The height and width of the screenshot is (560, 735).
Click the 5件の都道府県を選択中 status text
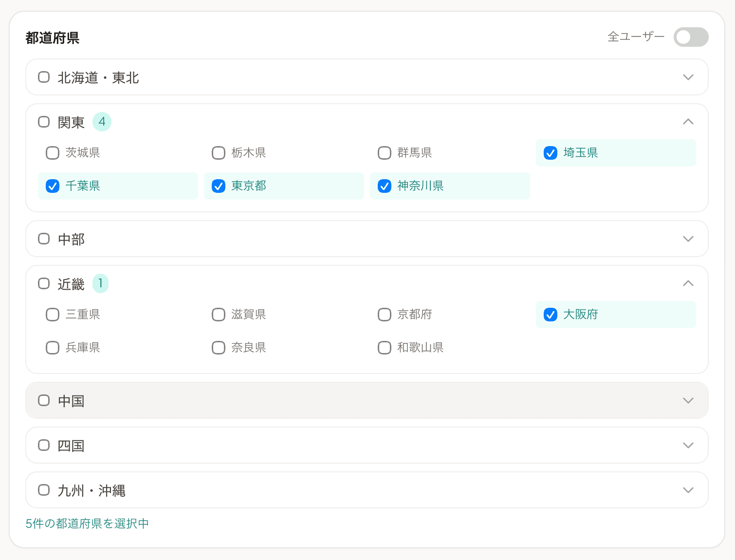pos(87,523)
